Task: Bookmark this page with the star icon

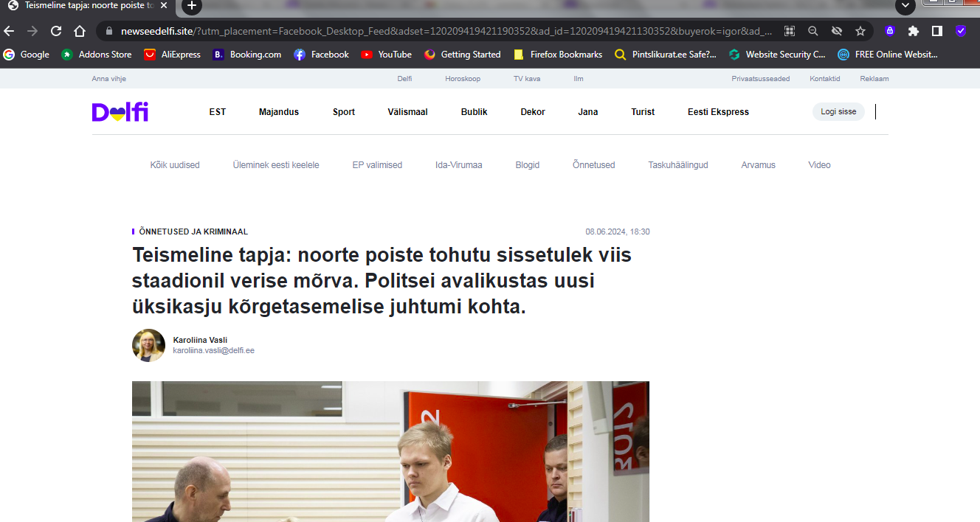Action: click(x=860, y=31)
